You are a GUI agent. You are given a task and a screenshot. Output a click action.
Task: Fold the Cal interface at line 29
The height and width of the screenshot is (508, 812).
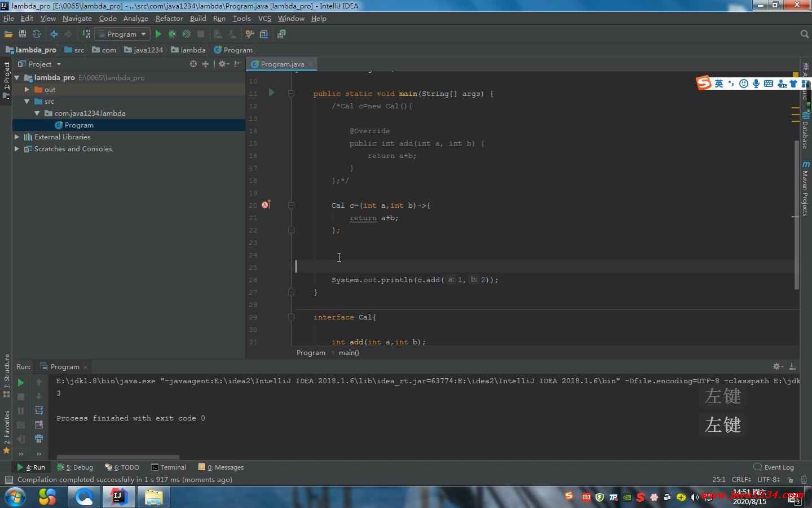291,317
